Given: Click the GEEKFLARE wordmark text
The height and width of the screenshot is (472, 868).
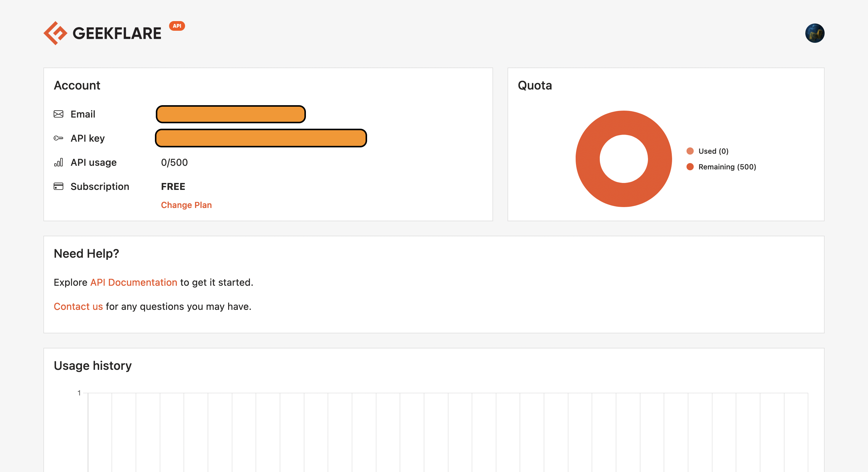Looking at the screenshot, I should [117, 33].
